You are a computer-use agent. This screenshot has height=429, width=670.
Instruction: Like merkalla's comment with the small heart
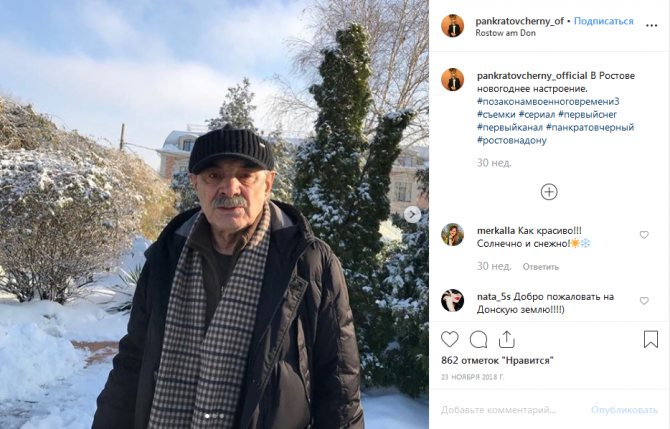[644, 235]
